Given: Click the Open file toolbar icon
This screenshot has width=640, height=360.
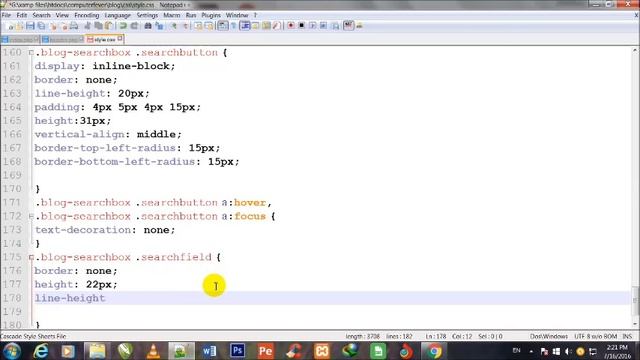Looking at the screenshot, I should point(19,26).
